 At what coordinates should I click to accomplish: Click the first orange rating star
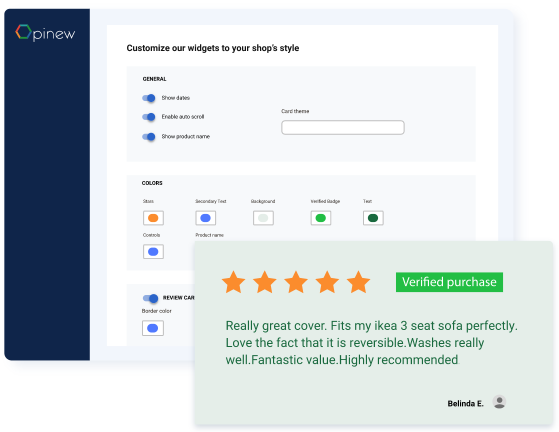[234, 282]
